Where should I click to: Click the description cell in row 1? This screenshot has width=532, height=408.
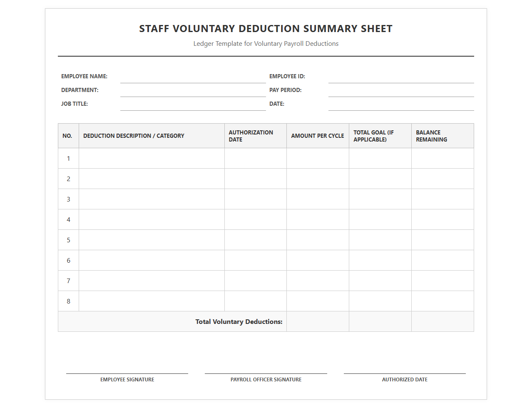[152, 158]
